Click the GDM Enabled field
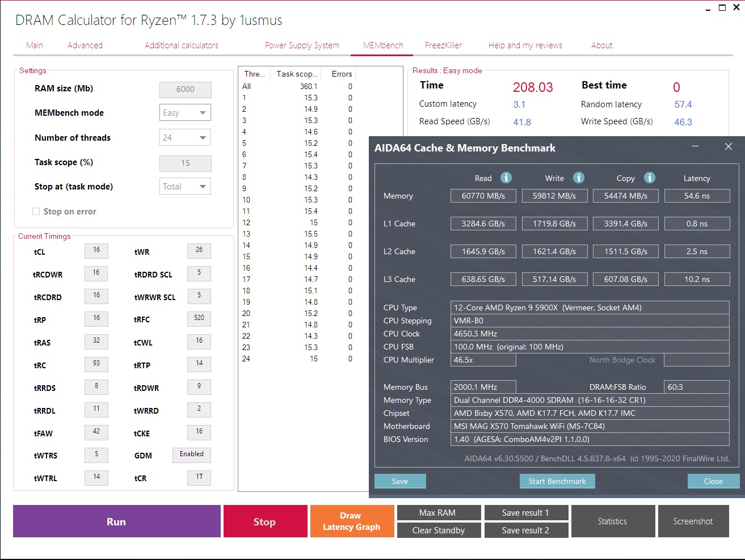 (192, 455)
